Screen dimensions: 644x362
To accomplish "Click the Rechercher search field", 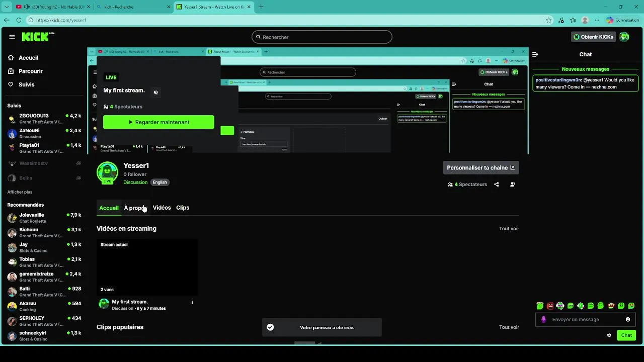I will point(322,37).
